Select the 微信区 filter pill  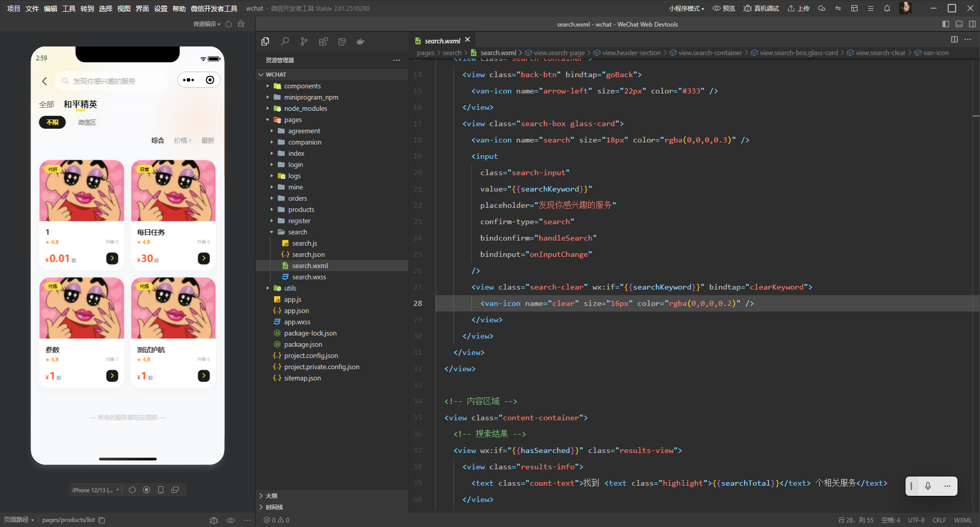[87, 123]
